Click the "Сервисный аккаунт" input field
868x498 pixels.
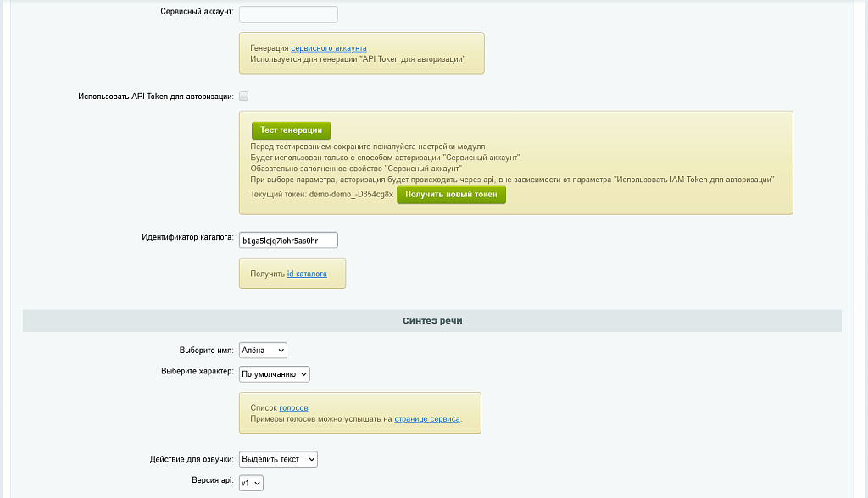tap(287, 14)
